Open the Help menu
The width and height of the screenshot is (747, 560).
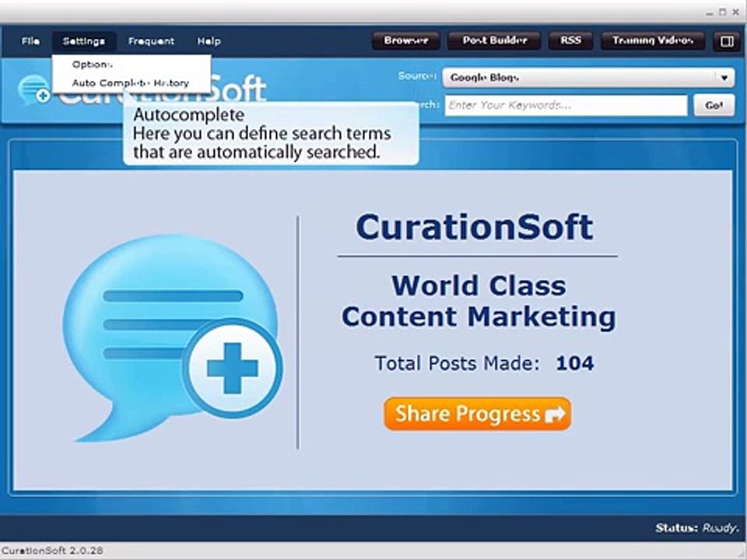tap(209, 41)
